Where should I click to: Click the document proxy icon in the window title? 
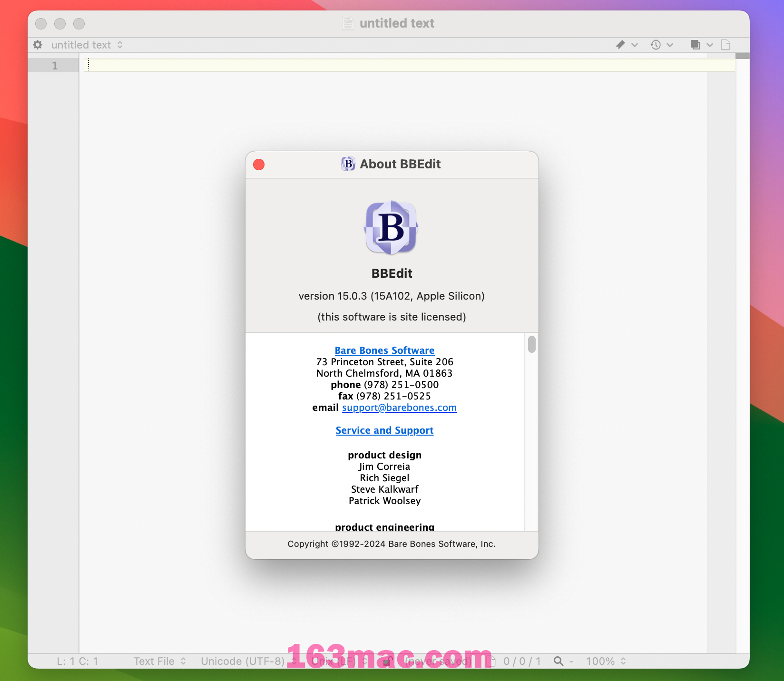348,23
